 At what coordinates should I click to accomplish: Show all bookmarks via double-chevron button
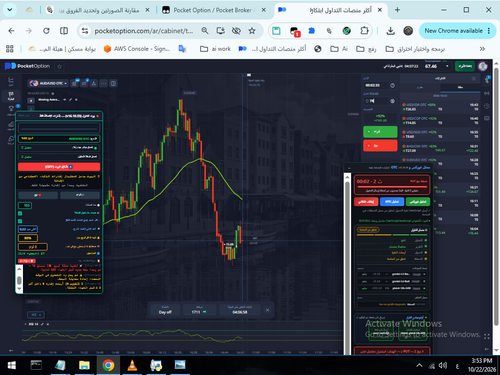tap(482, 49)
